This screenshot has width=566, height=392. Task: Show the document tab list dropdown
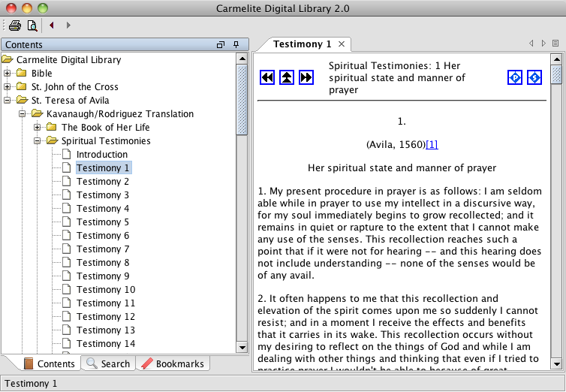(x=555, y=44)
